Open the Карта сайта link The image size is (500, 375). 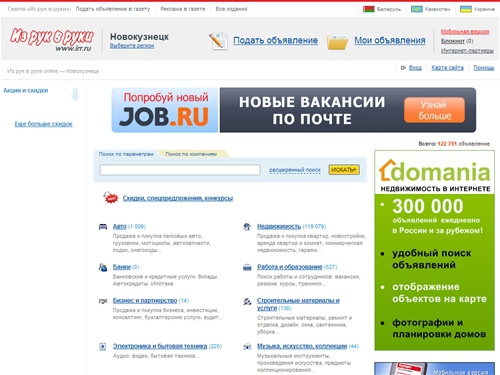(x=447, y=68)
